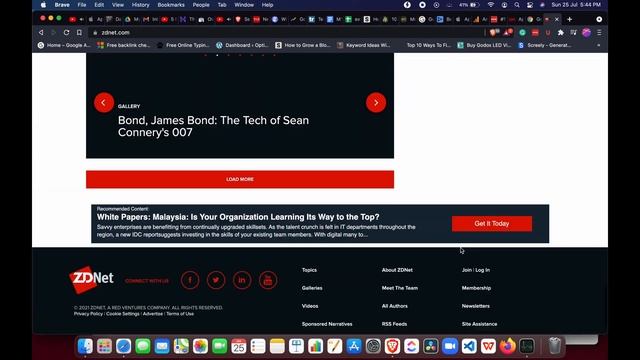Open Launchpad from the Dock

(104, 346)
